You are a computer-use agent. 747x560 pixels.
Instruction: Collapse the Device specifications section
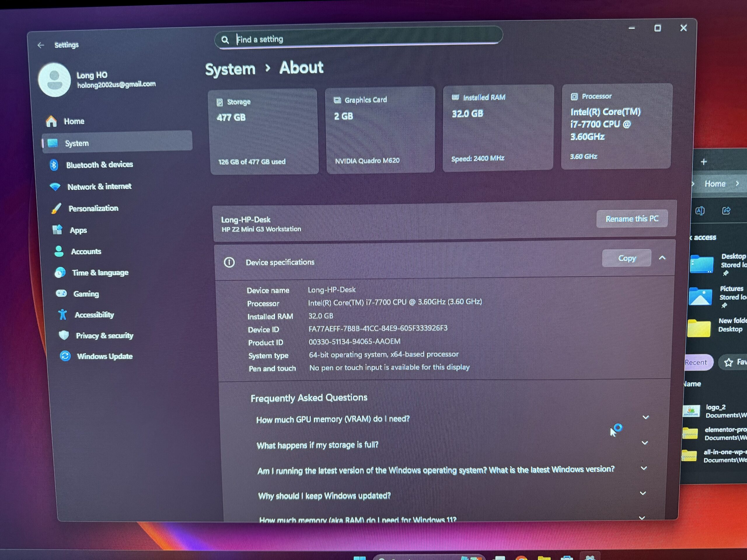click(662, 258)
